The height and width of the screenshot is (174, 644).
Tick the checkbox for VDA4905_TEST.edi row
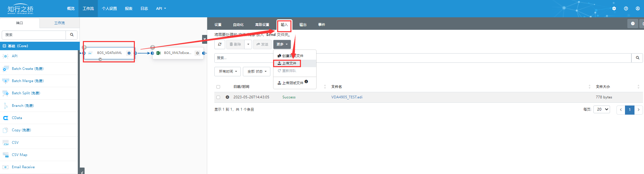click(x=218, y=97)
